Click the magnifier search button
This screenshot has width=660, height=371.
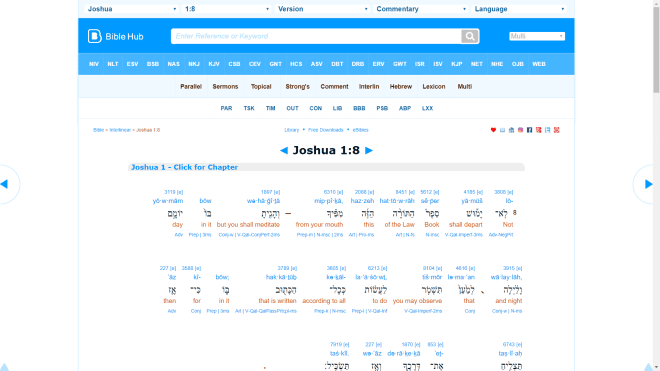[470, 36]
